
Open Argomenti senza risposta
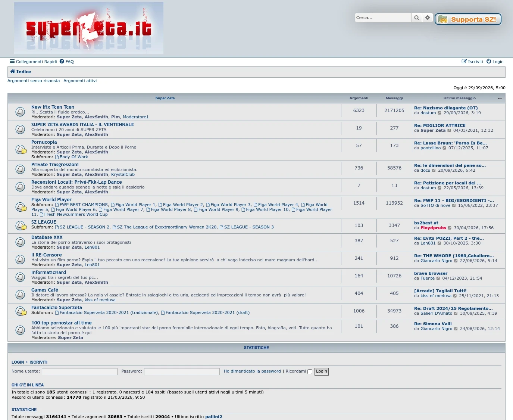34,81
